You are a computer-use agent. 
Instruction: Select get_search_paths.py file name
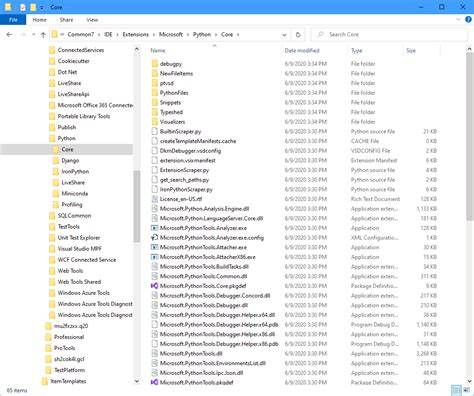pyautogui.click(x=184, y=180)
